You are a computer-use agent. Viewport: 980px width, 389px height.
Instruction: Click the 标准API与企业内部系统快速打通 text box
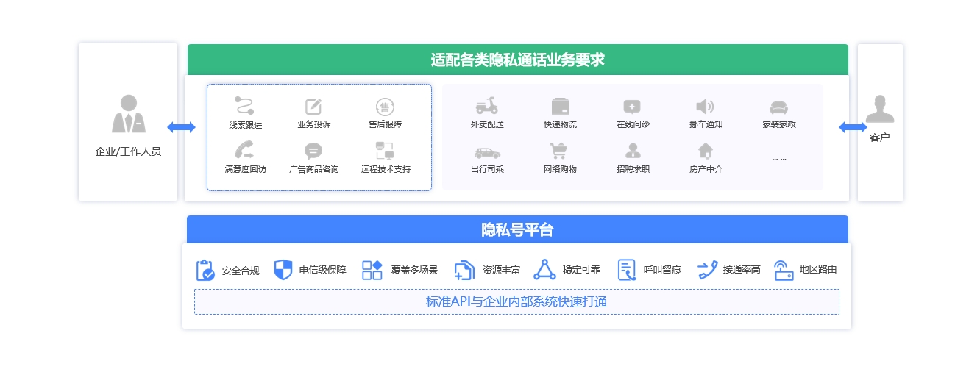click(516, 301)
